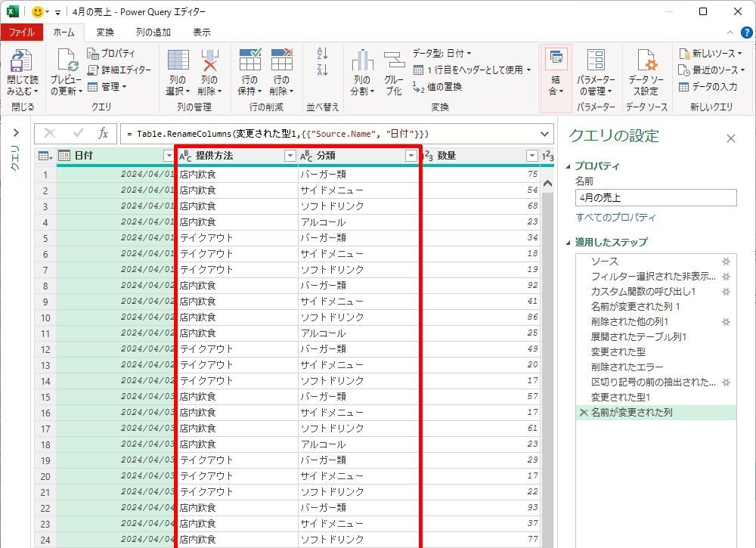
Task: Switch to the 変換 ribbon tab
Action: click(x=105, y=33)
